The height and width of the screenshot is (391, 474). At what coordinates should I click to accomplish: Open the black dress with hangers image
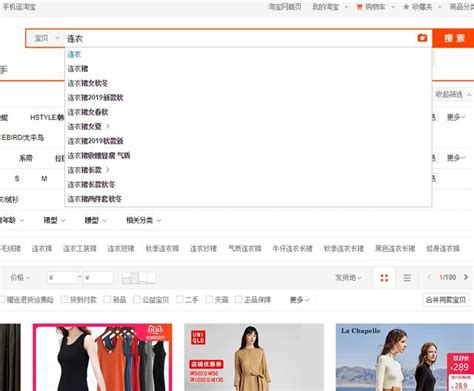[102, 357]
